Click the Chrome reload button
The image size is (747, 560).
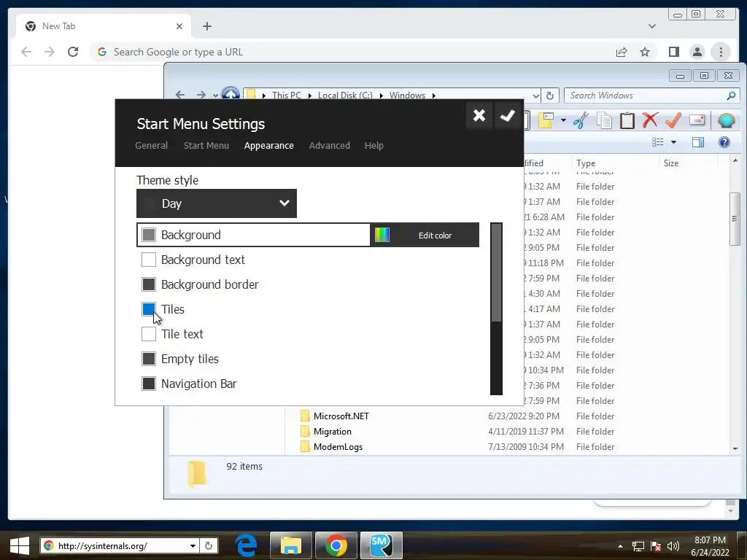click(73, 52)
